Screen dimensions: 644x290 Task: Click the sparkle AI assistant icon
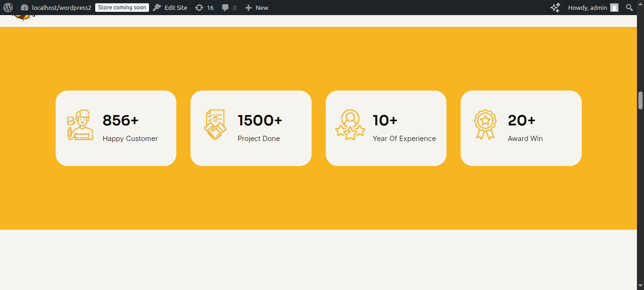tap(555, 8)
